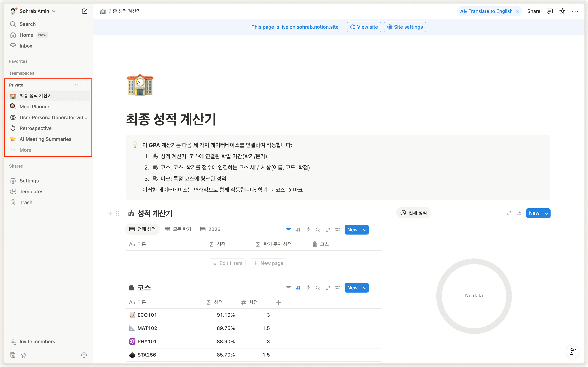The width and height of the screenshot is (588, 367).
Task: Click the filter icon in 성적 계산기 toolbar
Action: point(288,230)
